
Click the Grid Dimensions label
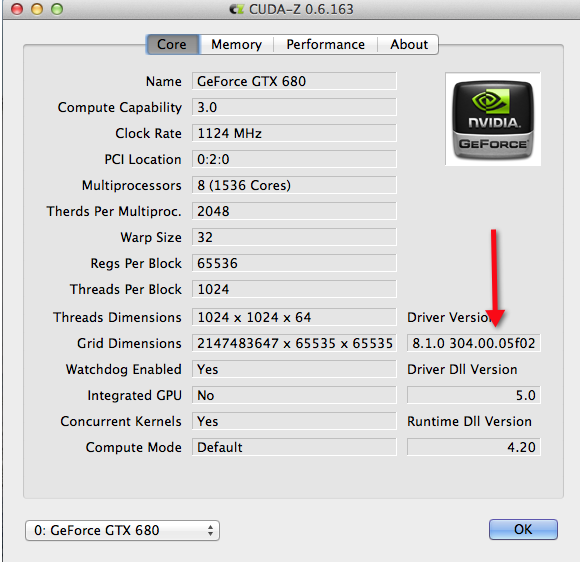129,343
